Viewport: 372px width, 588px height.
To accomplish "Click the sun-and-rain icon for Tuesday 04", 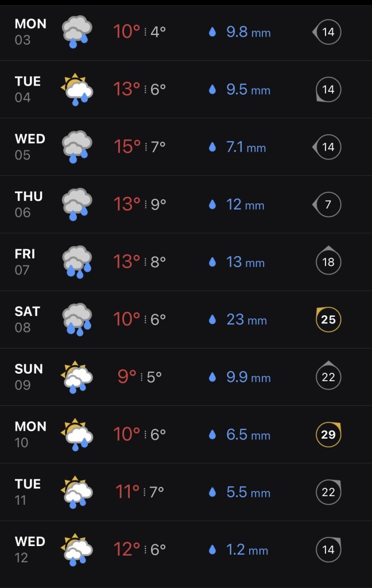I will 77,90.
